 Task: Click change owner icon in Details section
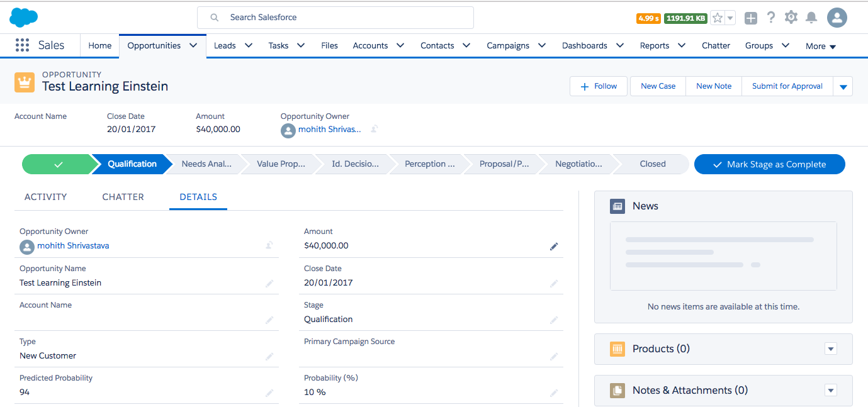(x=269, y=245)
